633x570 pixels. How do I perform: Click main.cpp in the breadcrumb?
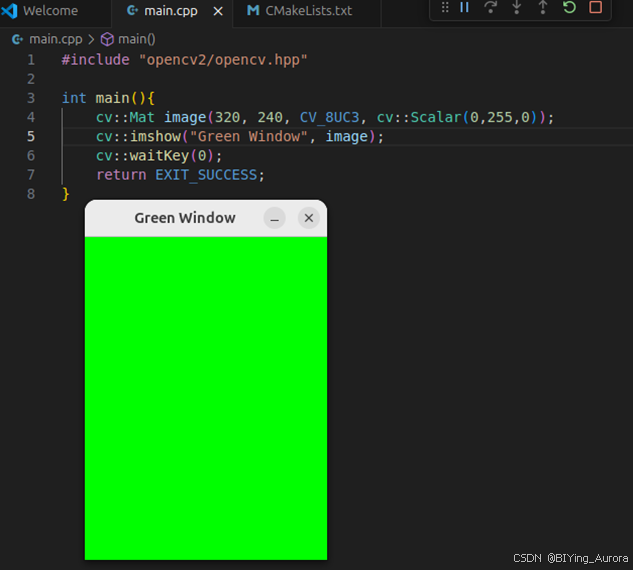pyautogui.click(x=56, y=39)
